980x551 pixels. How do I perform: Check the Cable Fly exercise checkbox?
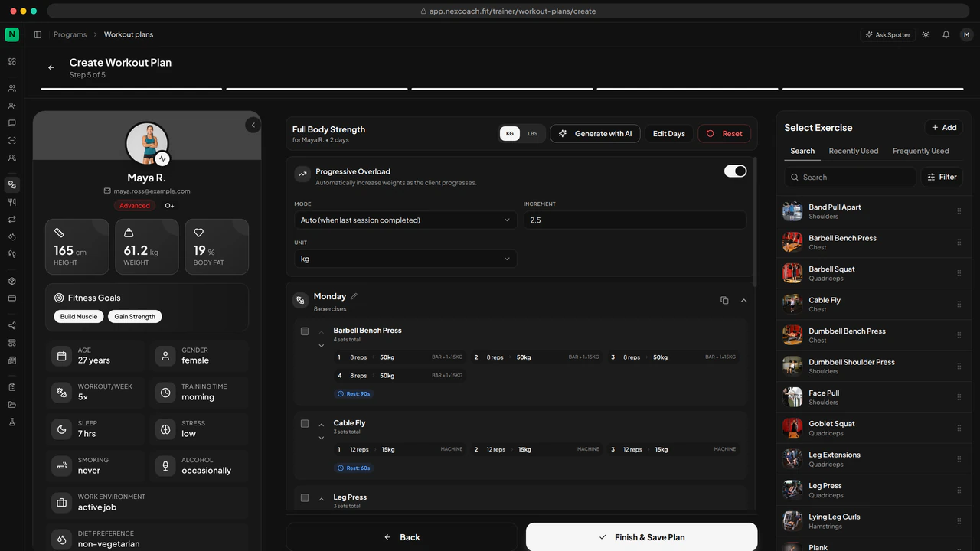(x=305, y=424)
